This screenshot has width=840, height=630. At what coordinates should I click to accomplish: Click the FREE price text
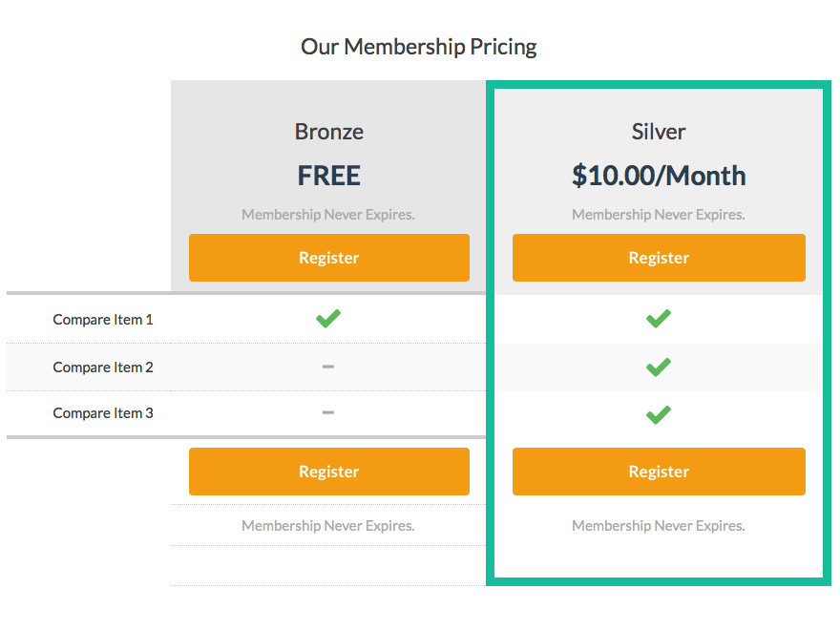(x=329, y=176)
